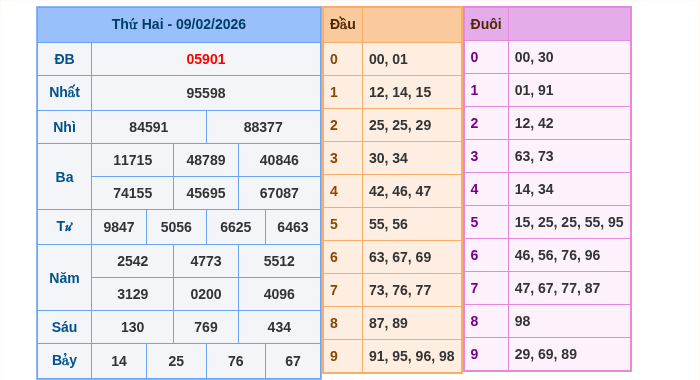Click seventh prize number 14

click(x=119, y=361)
